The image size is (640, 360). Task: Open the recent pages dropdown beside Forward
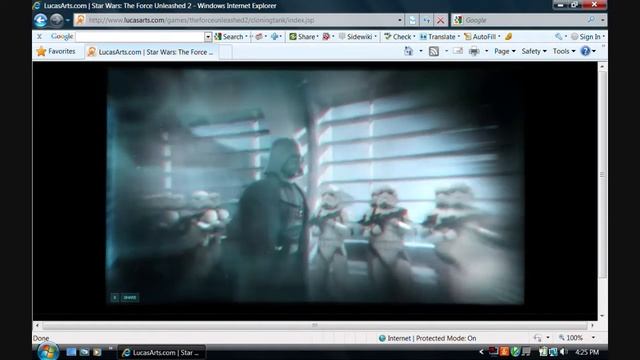pos(68,20)
